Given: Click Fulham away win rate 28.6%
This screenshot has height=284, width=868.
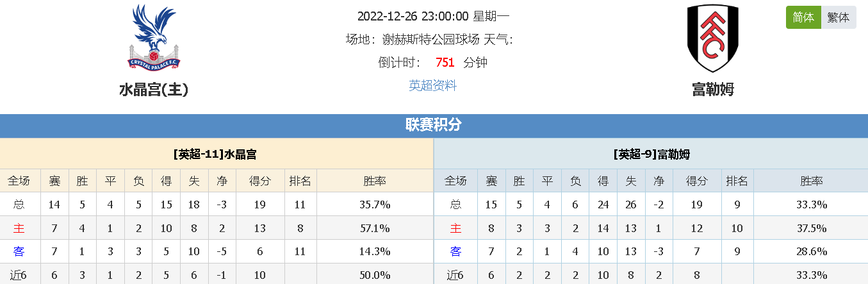Looking at the screenshot, I should coord(812,251).
